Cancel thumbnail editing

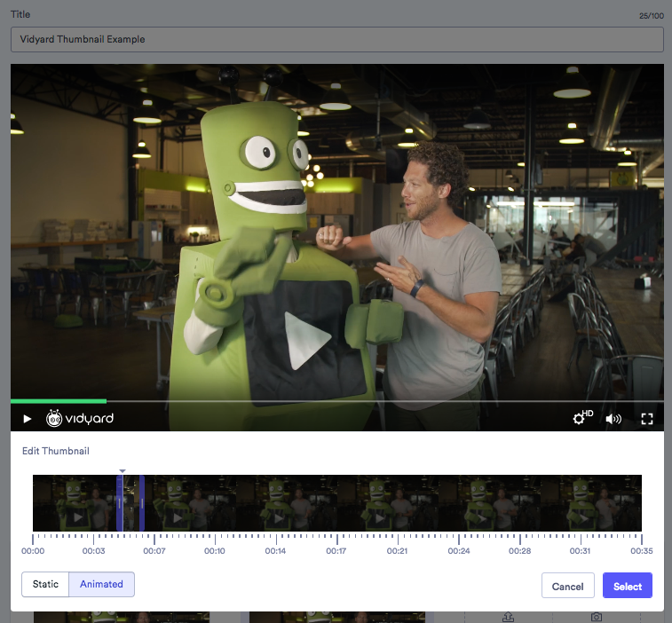coord(568,586)
